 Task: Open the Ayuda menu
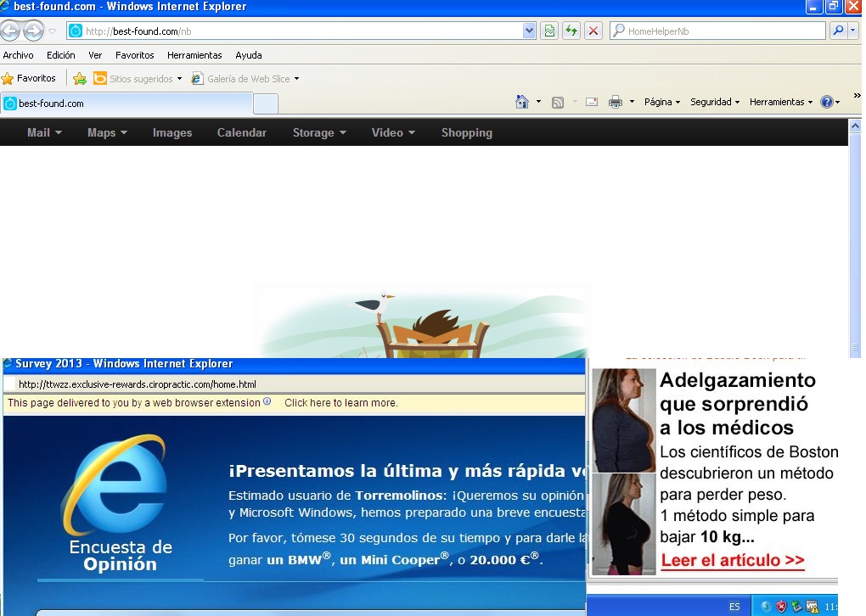pos(249,55)
